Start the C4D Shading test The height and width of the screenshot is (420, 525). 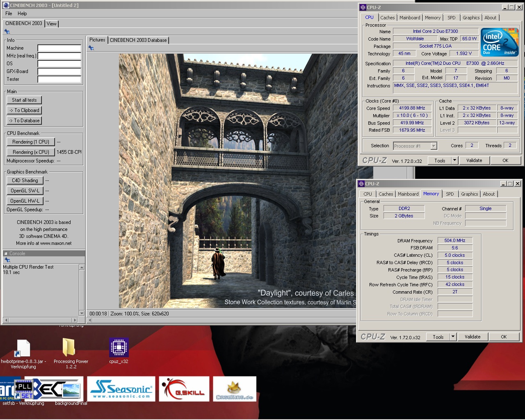(x=25, y=180)
